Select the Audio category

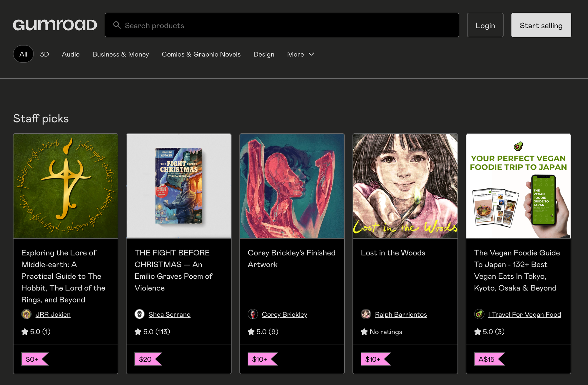pyautogui.click(x=71, y=54)
